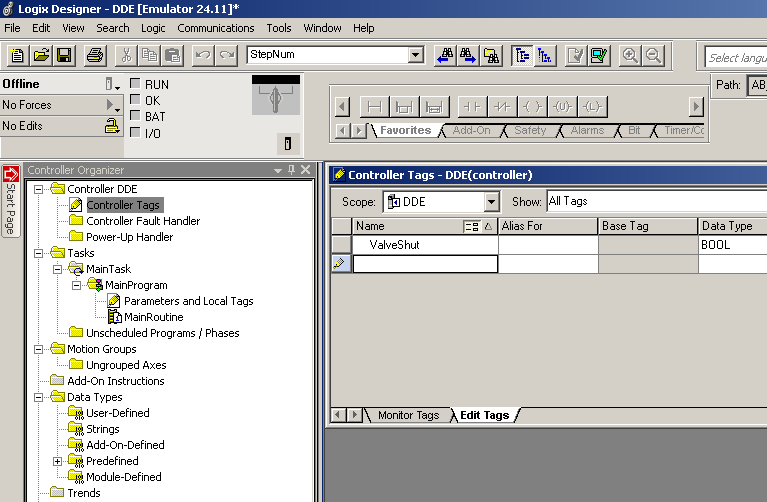Screen dimensions: 767x502
Task: Open the Offline controller status dropdown
Action: tap(113, 85)
